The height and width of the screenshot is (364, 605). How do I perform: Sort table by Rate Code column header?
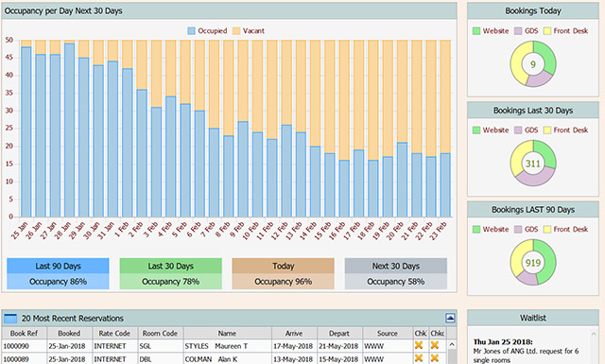pyautogui.click(x=114, y=333)
